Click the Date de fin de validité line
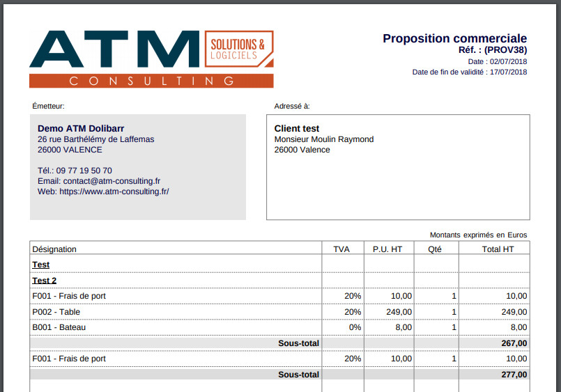The width and height of the screenshot is (561, 392). pyautogui.click(x=470, y=72)
